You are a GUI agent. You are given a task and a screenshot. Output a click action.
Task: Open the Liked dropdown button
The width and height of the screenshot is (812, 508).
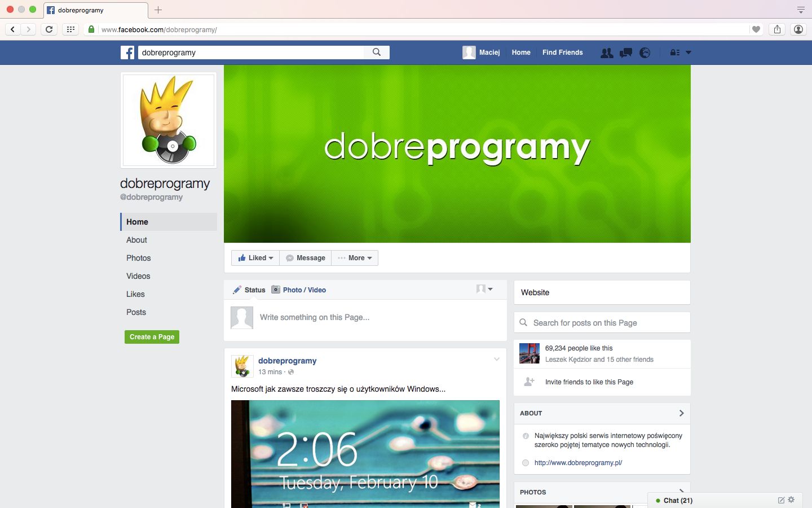tap(255, 258)
